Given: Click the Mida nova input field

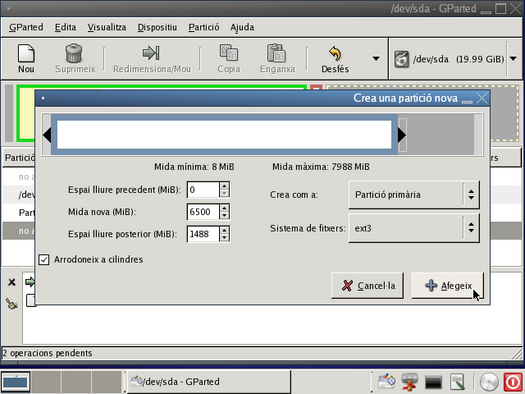Looking at the screenshot, I should pos(203,212).
